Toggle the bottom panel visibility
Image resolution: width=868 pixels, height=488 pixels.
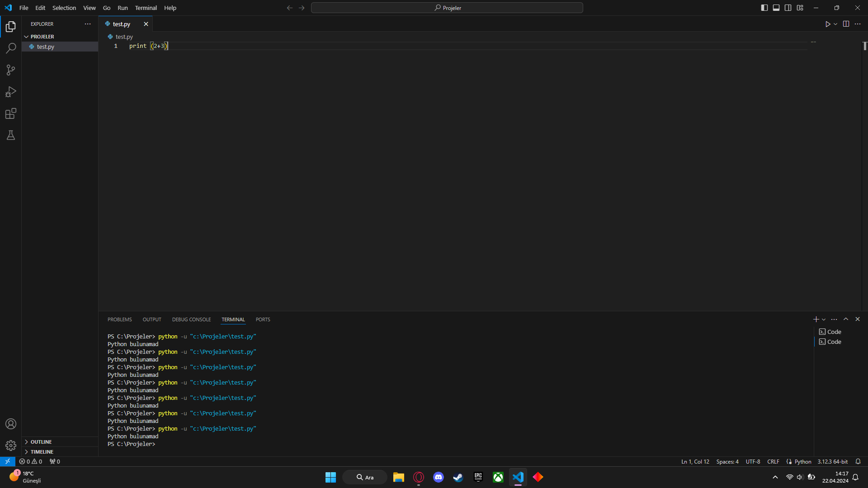click(776, 8)
